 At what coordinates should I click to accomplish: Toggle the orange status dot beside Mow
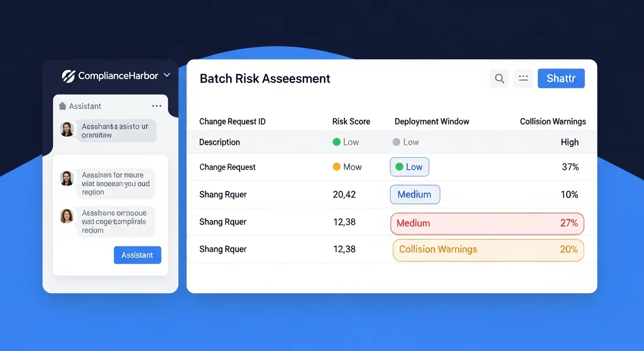(337, 167)
